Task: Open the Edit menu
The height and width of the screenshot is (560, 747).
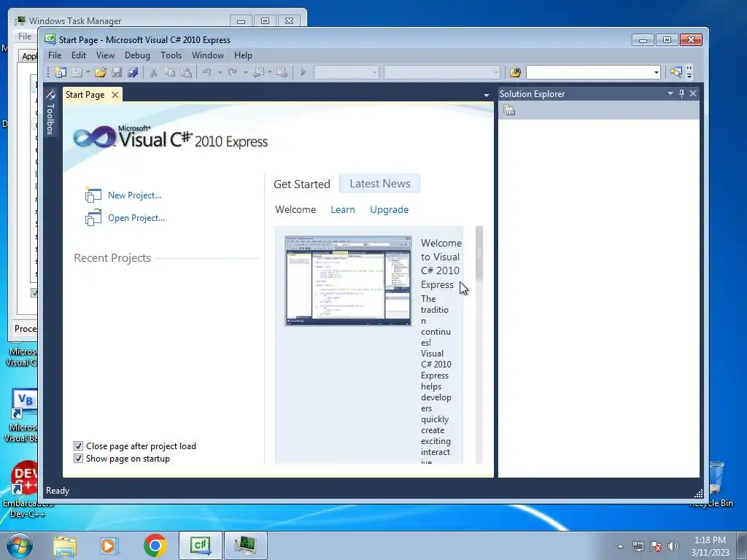Action: tap(79, 55)
